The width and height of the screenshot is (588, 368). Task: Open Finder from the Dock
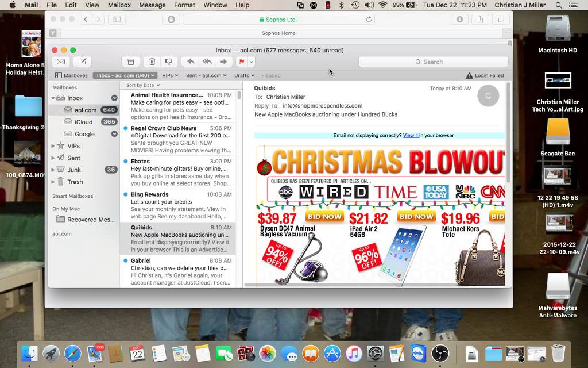[x=29, y=354]
